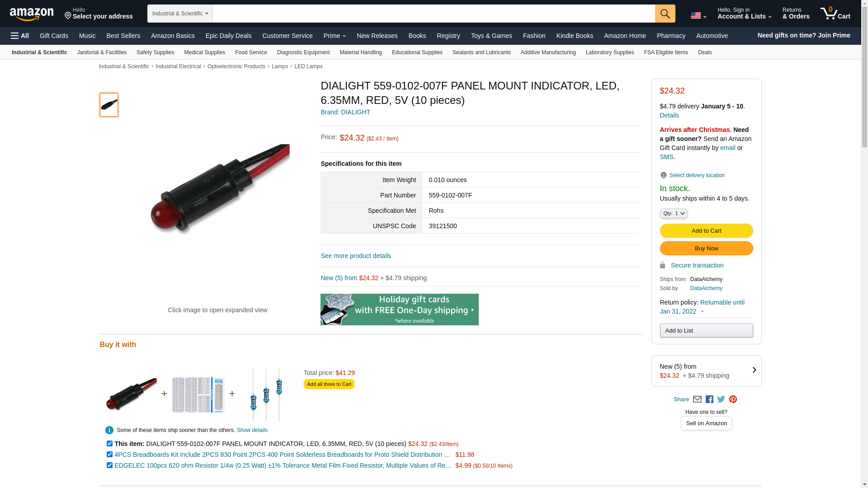This screenshot has height=488, width=868.
Task: Share product on Twitter icon
Action: pos(721,399)
